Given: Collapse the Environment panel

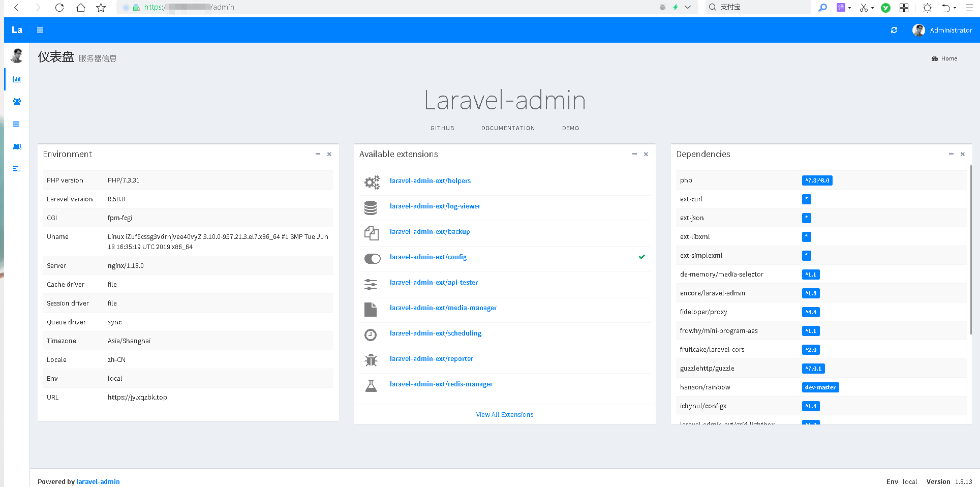Looking at the screenshot, I should pos(318,154).
